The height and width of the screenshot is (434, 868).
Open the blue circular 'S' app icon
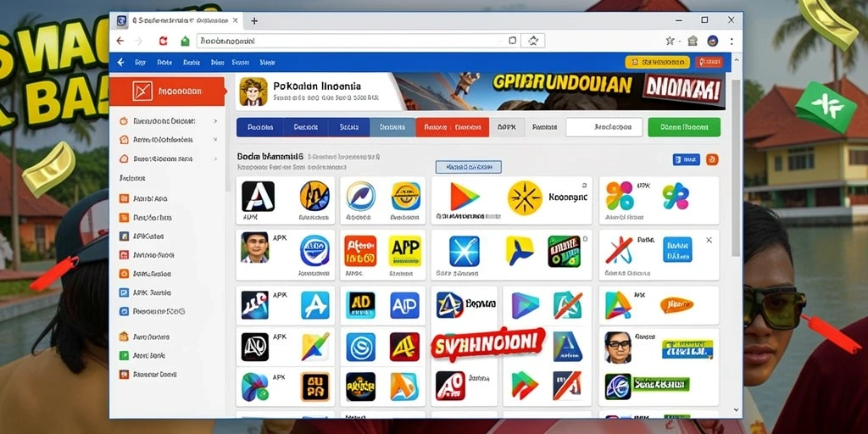coord(360,347)
